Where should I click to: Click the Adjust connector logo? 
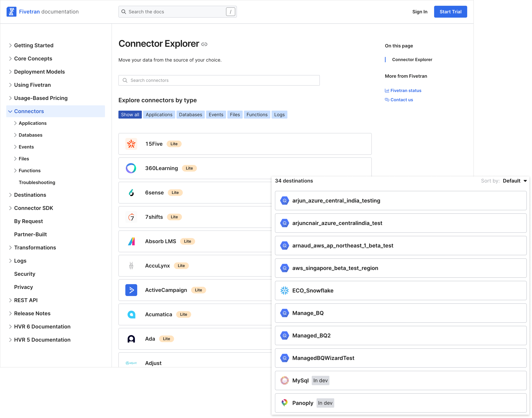pos(131,363)
